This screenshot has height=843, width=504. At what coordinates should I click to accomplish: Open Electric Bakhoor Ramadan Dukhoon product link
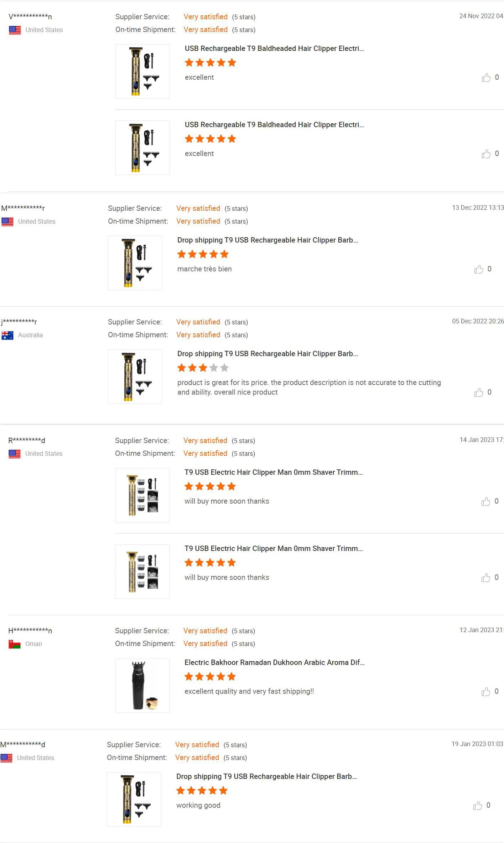(274, 662)
